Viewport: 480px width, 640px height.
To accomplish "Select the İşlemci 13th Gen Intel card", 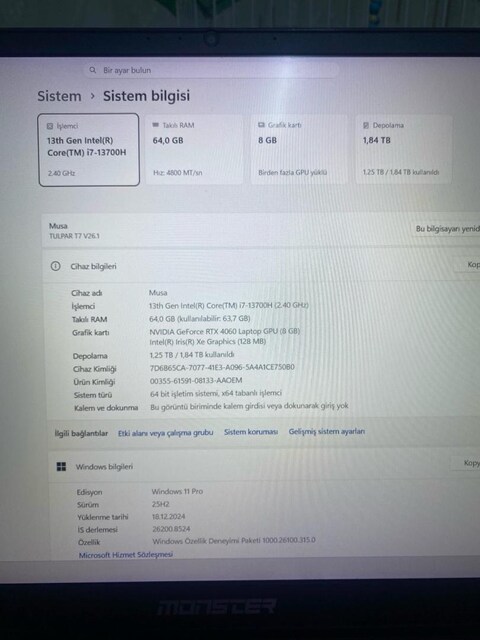I will coord(89,150).
